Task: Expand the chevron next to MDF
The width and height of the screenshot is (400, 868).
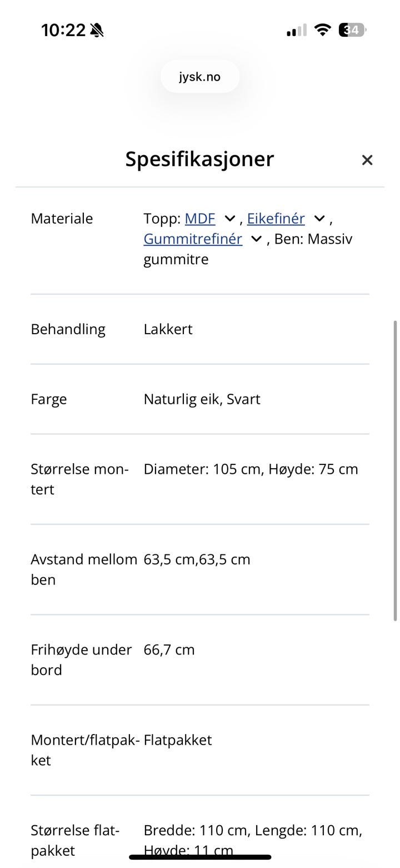Action: [229, 219]
